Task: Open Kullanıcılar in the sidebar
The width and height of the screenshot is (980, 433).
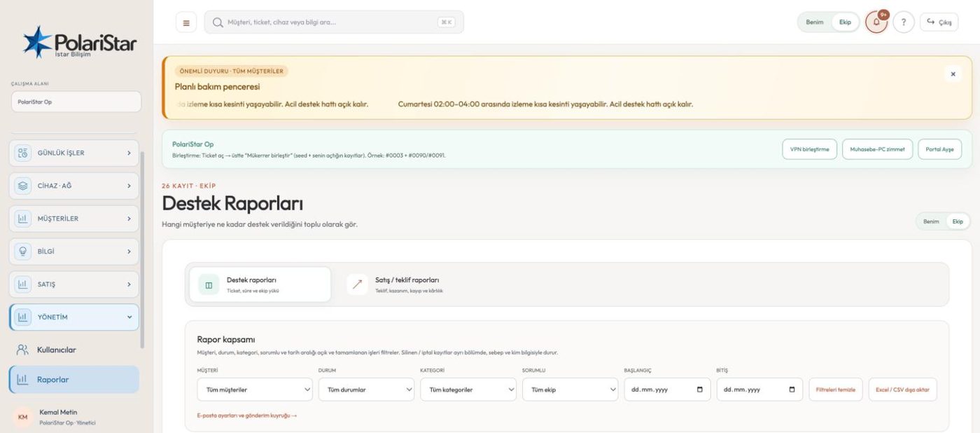Action: (x=74, y=350)
